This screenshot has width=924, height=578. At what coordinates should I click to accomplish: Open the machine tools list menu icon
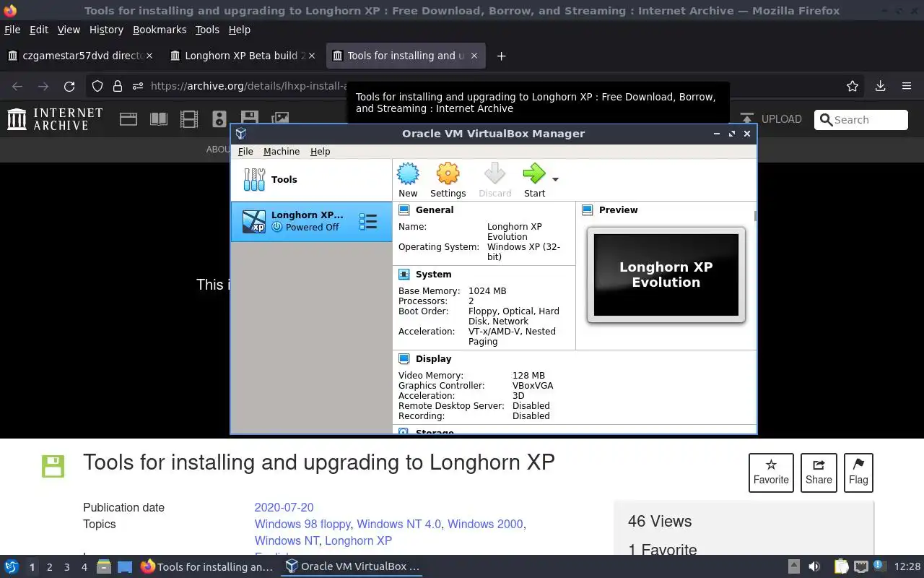(368, 221)
